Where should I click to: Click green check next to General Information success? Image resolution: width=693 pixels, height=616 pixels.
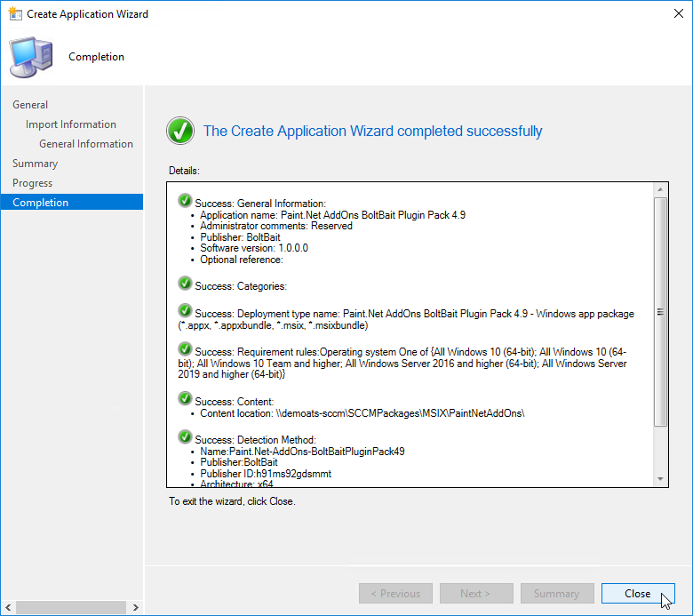point(185,201)
